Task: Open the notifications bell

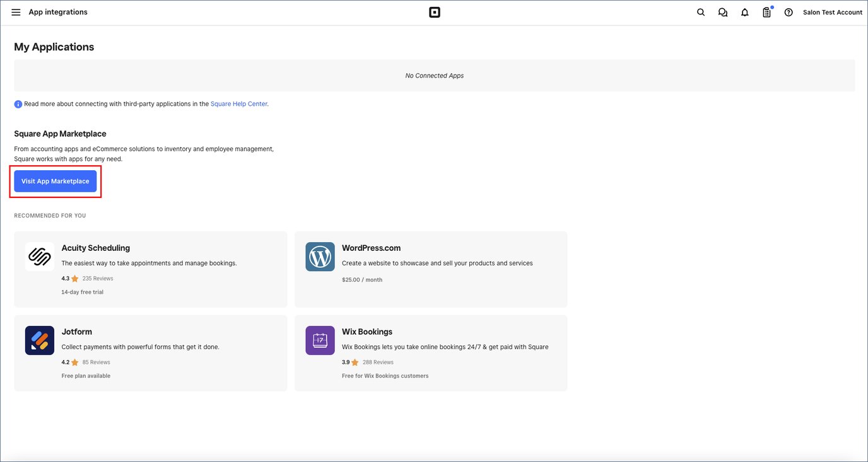Action: tap(744, 11)
